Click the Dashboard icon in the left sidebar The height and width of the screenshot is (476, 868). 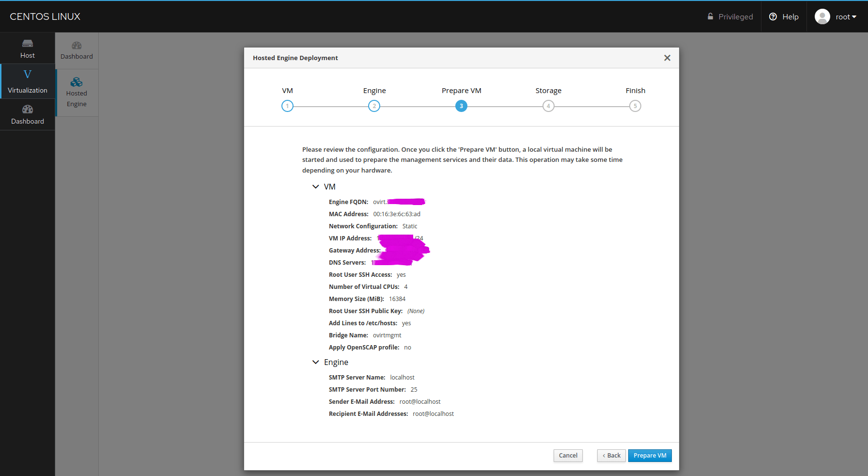27,114
